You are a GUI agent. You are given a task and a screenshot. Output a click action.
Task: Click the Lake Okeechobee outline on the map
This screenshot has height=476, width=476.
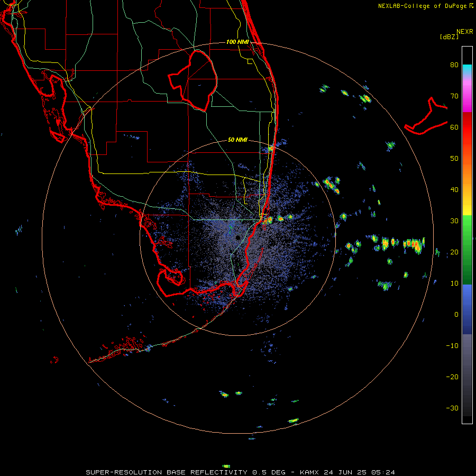(193, 80)
